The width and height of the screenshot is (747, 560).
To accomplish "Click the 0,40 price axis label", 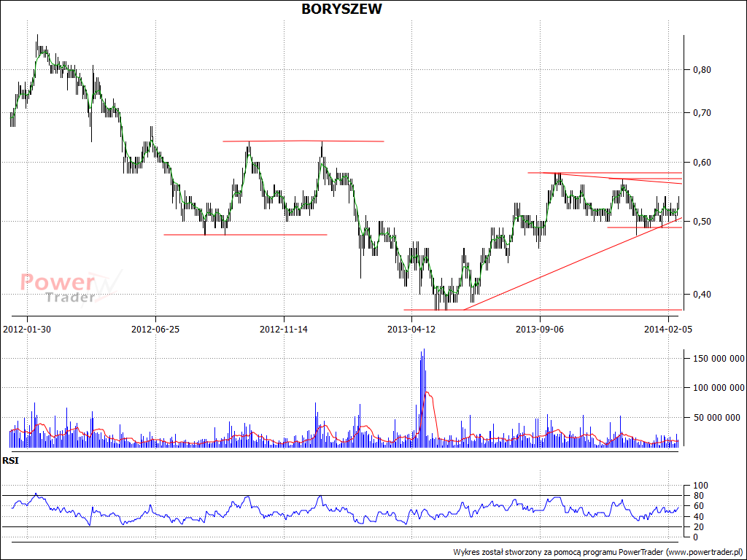I will point(701,295).
